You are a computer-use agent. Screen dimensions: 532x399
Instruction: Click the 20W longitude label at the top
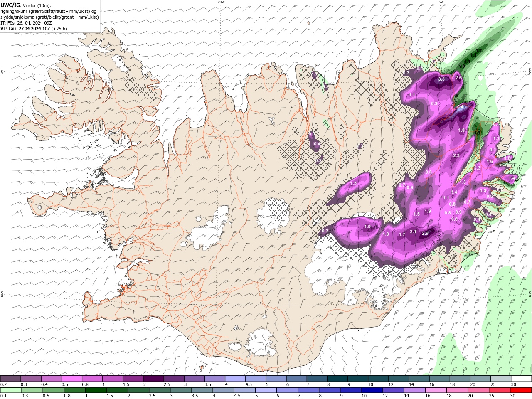pos(221,2)
